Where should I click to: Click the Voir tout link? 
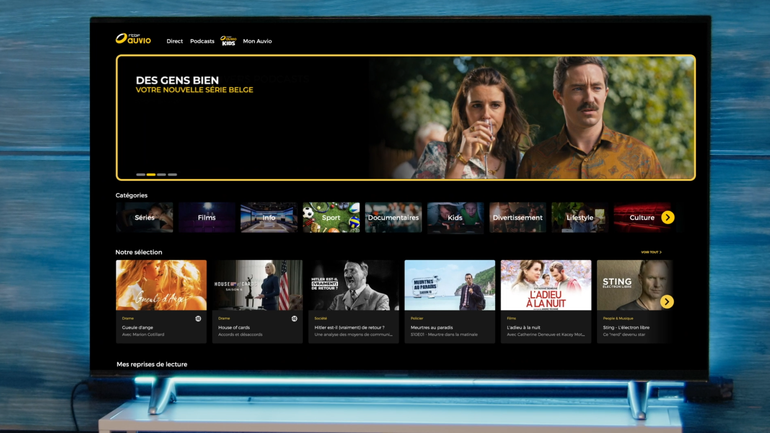(651, 252)
